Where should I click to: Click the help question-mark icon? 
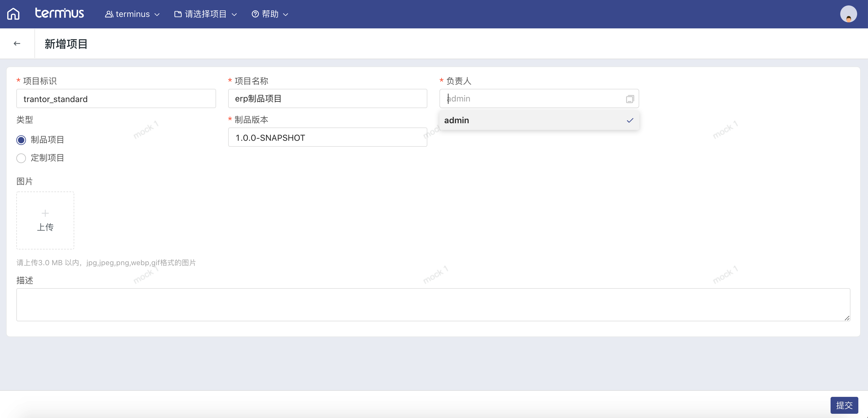[255, 14]
